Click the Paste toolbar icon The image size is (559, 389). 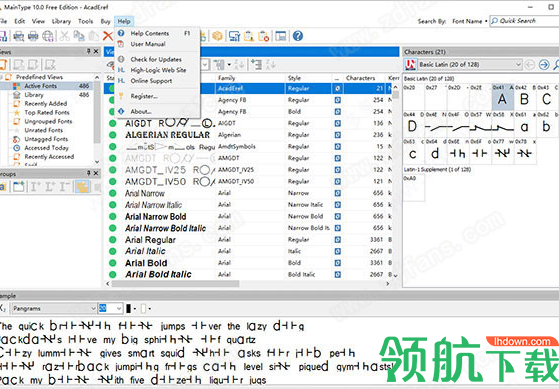click(93, 36)
